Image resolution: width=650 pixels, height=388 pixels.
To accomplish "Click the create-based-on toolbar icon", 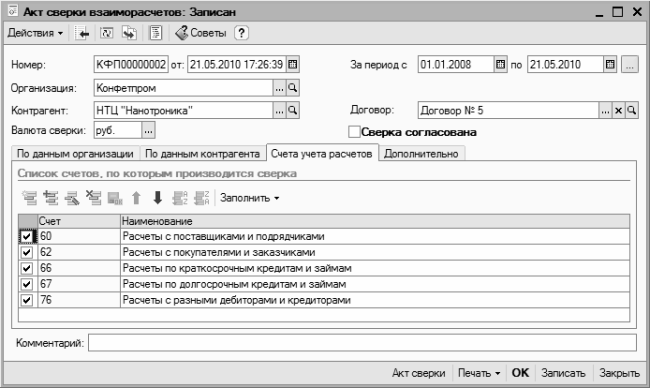I will 129,33.
